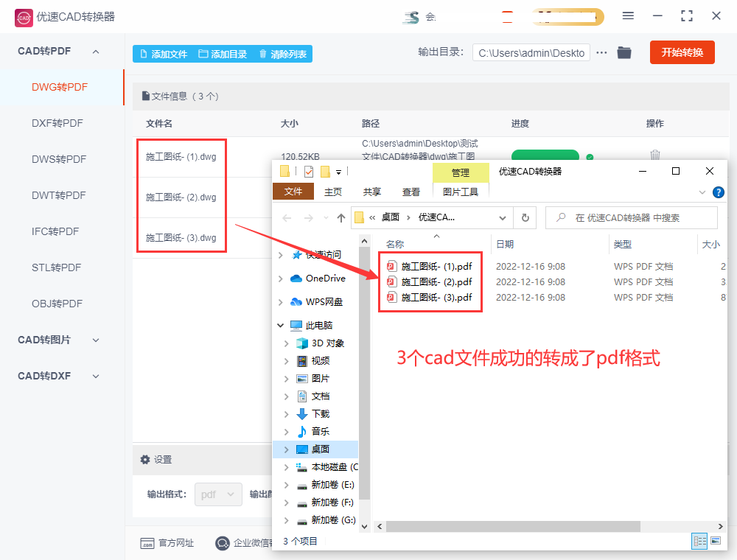
Task: Open the hamburger menu in title bar
Action: click(x=628, y=16)
